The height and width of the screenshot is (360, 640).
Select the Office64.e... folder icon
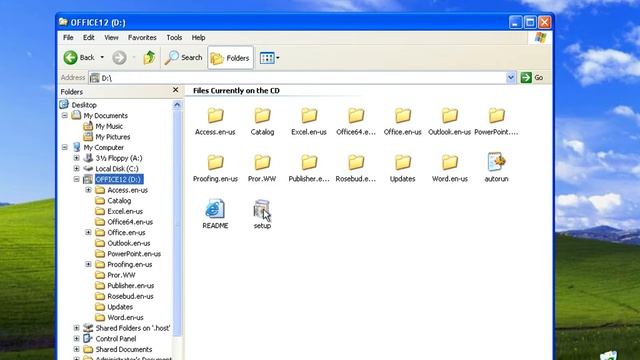click(356, 116)
